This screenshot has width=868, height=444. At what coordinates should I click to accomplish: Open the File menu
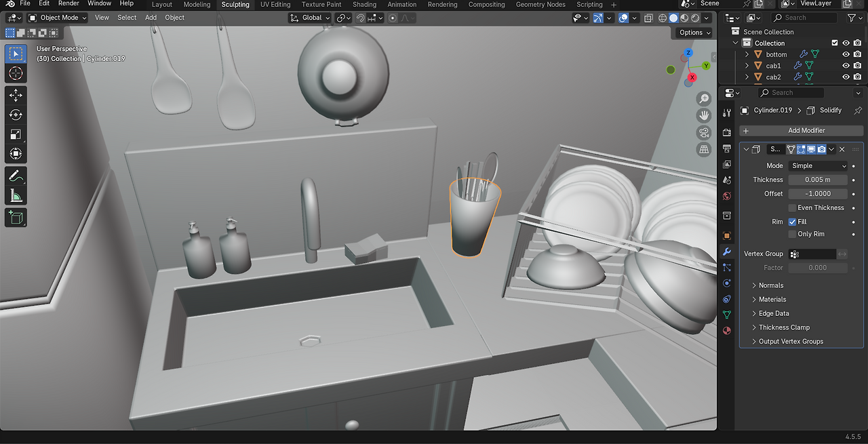(25, 4)
